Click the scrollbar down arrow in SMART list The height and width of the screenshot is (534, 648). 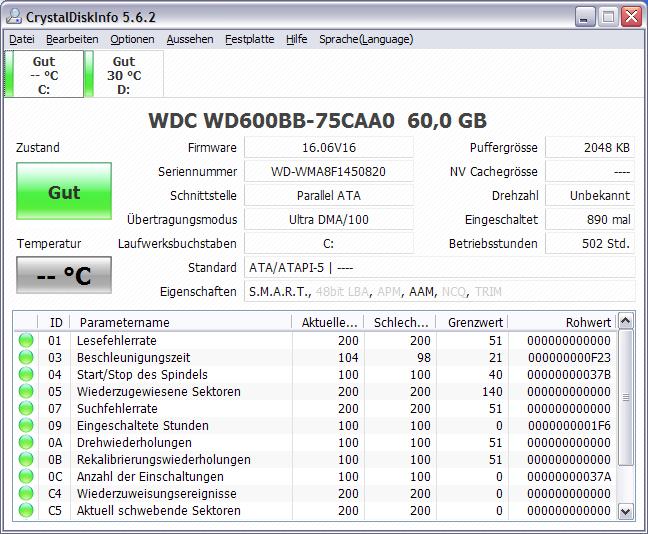626,512
